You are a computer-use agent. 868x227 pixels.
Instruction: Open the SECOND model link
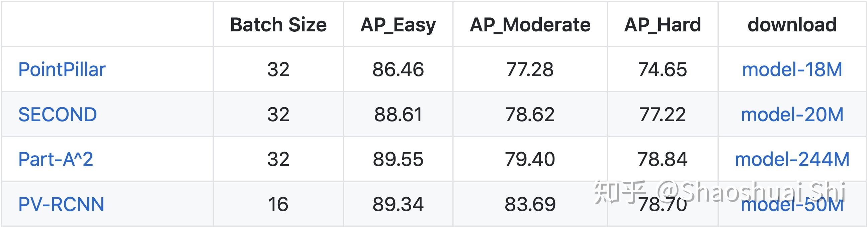(58, 115)
